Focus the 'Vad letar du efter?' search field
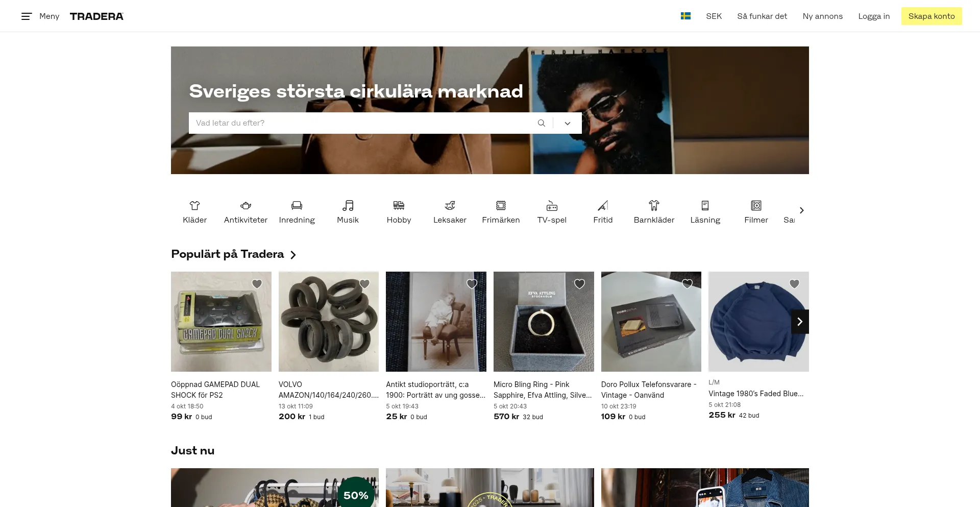This screenshot has height=507, width=980. (360, 123)
